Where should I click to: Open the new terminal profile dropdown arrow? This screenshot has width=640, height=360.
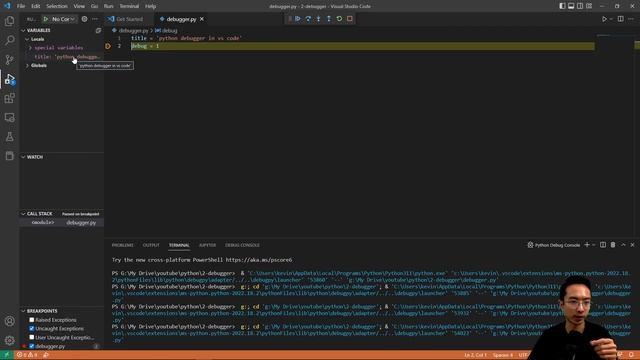593,245
